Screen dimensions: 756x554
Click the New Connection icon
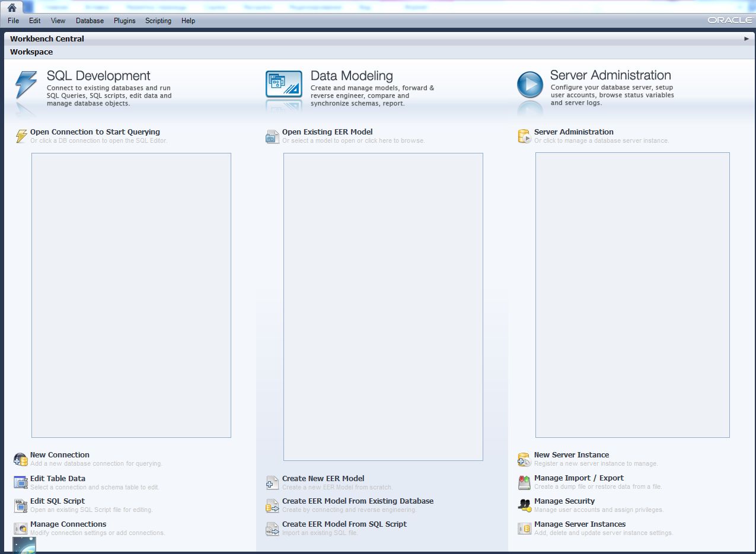[x=21, y=459]
